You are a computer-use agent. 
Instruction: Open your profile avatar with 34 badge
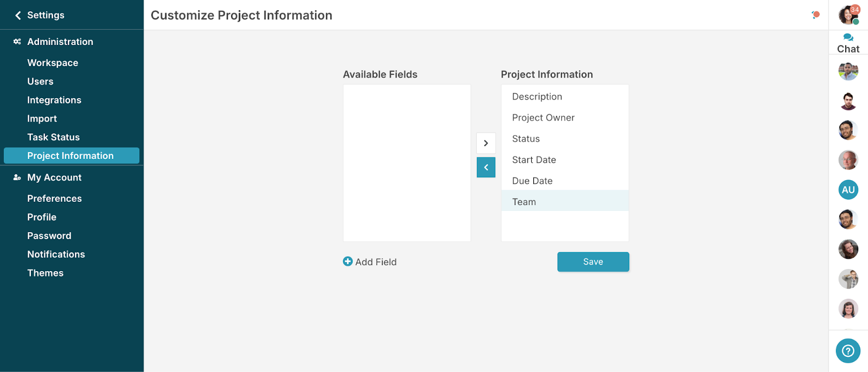[x=848, y=15]
